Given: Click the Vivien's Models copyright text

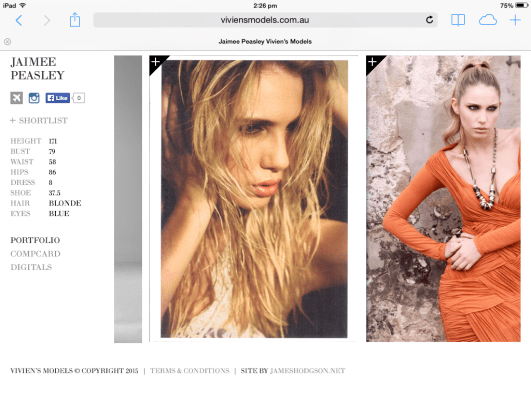Looking at the screenshot, I should 74,371.
